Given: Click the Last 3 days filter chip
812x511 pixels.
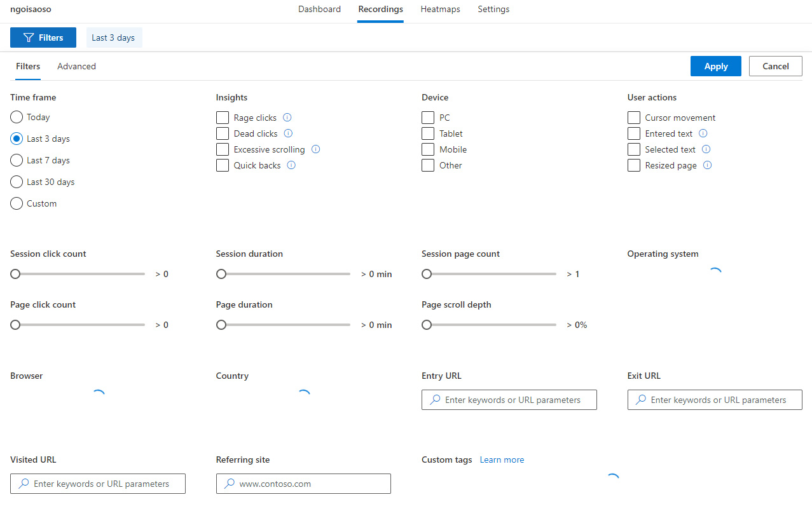Looking at the screenshot, I should 114,37.
